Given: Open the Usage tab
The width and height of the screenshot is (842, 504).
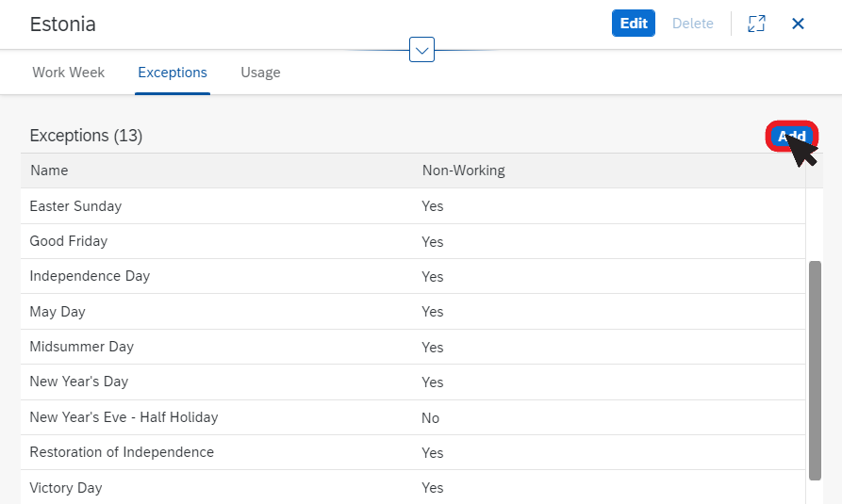Looking at the screenshot, I should coord(260,73).
